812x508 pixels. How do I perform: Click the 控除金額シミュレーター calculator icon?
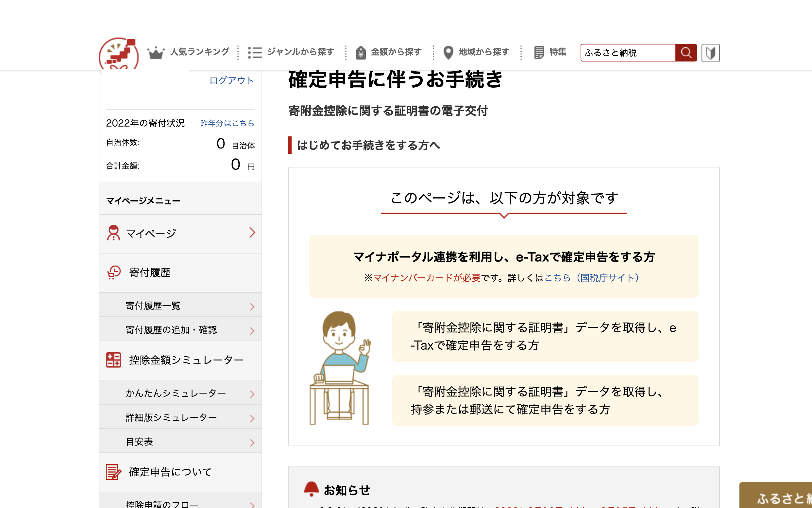click(113, 360)
